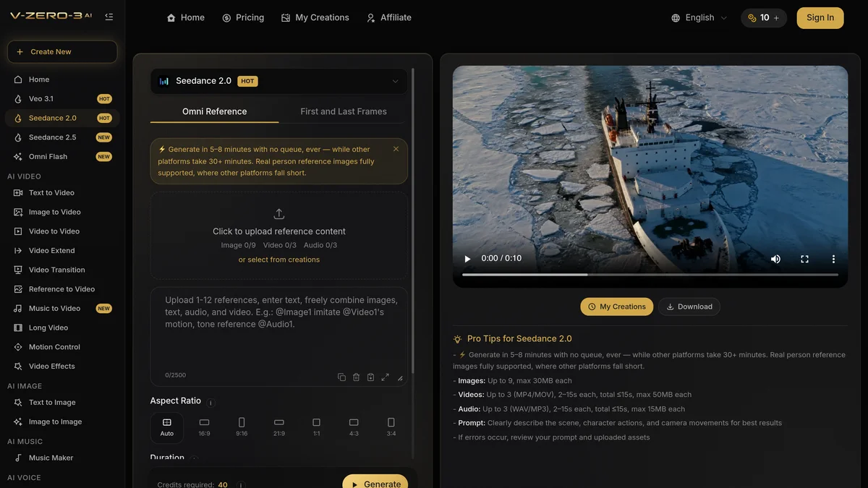Open the English language dropdown

699,17
